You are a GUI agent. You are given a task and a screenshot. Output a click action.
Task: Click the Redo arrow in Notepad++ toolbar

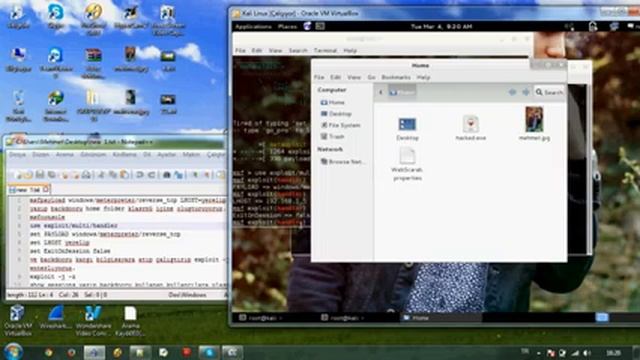pyautogui.click(x=151, y=175)
